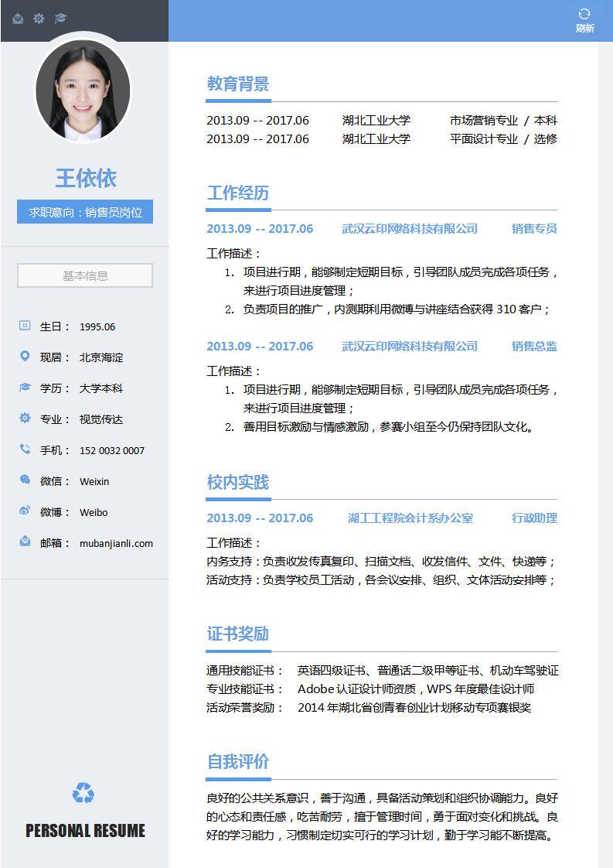Click the graduation cap icon in top bar
The width and height of the screenshot is (613, 868).
coord(60,19)
